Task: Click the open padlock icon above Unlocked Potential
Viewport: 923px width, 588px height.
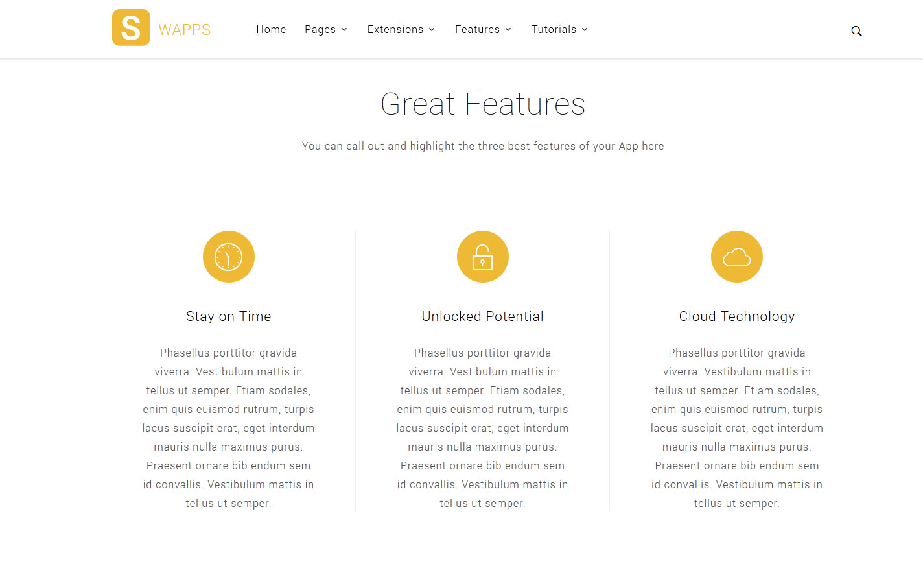Action: [483, 257]
